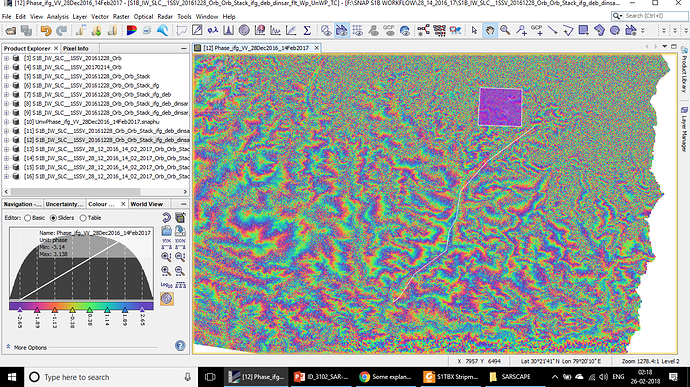Click the help question mark icon
This screenshot has height=387, width=690.
pyautogui.click(x=180, y=346)
